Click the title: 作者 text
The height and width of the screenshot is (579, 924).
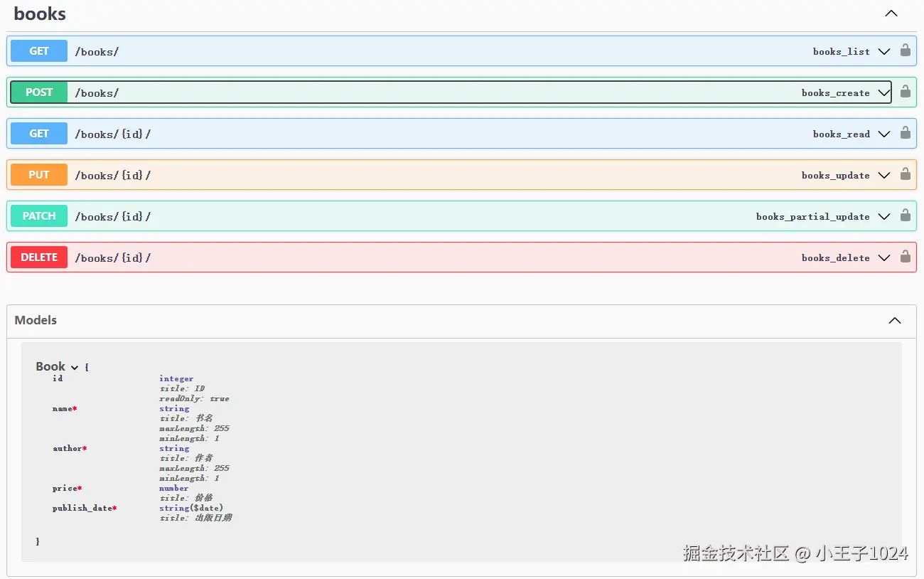click(x=186, y=458)
